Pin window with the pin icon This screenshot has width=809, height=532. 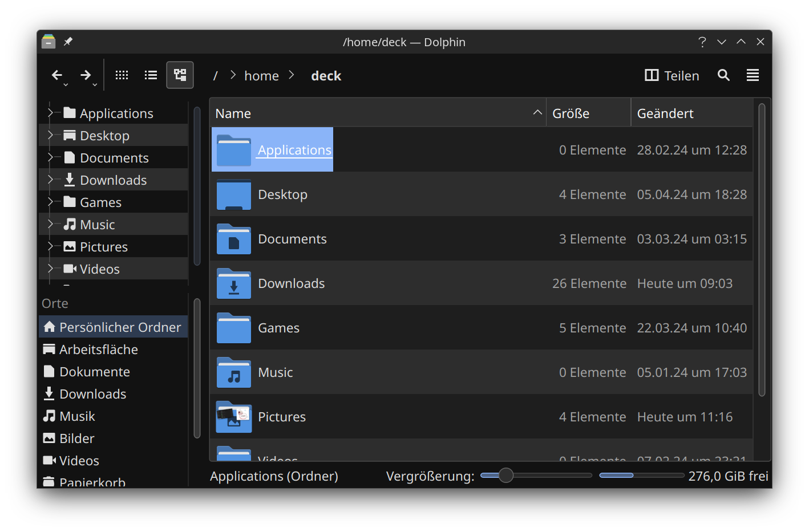68,42
